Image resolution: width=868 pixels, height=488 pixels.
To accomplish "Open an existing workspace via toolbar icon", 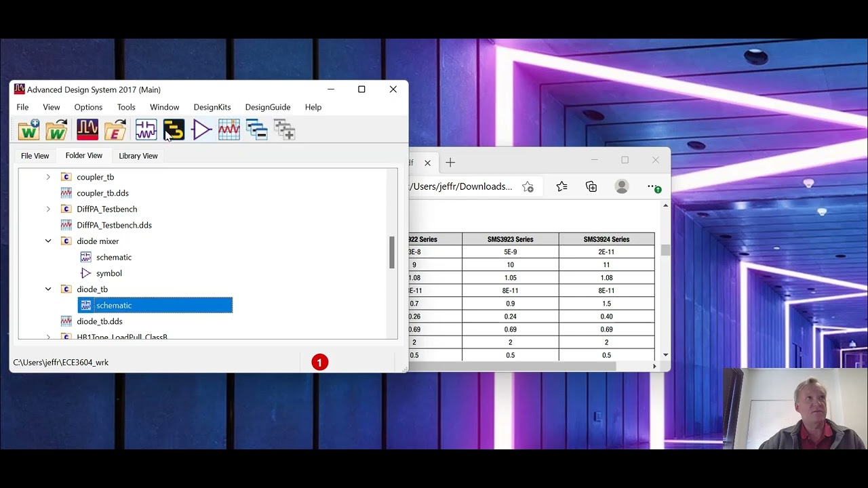I will click(x=57, y=129).
